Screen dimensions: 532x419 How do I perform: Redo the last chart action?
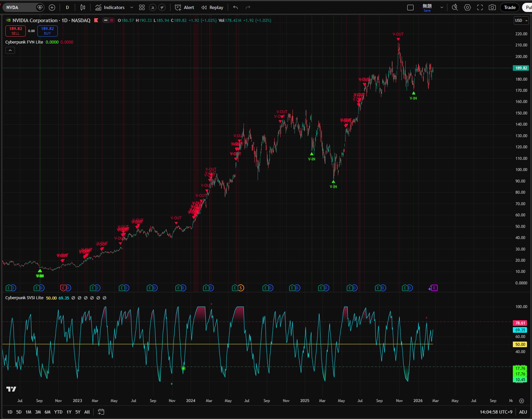248,8
